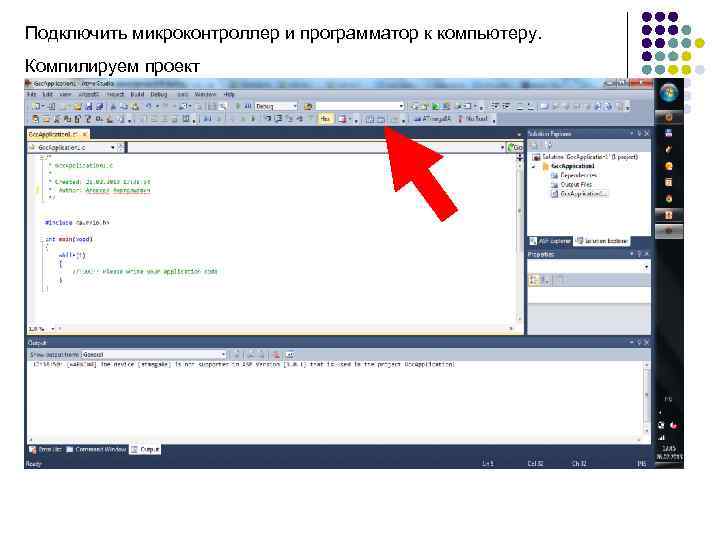This screenshot has height=540, width=720.
Task: Click the Open file folder icon
Action: click(77, 107)
